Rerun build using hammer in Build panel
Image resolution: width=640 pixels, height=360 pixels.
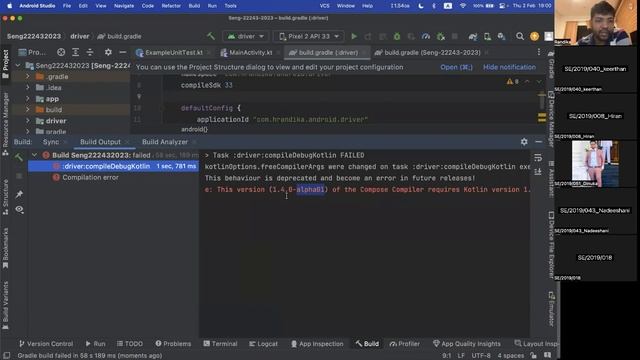[19, 157]
